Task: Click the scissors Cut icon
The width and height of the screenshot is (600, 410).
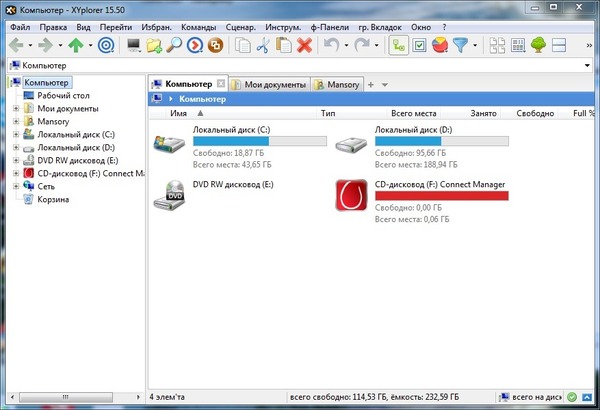Action: (263, 45)
